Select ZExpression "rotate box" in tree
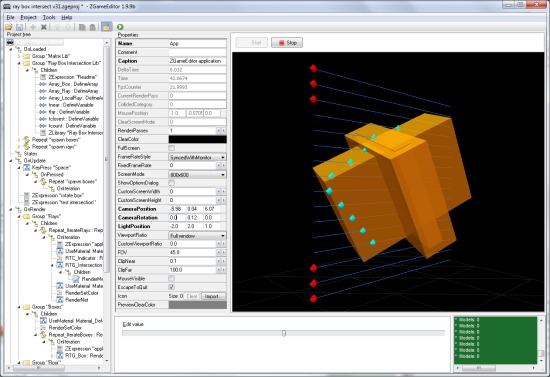 tap(58, 195)
